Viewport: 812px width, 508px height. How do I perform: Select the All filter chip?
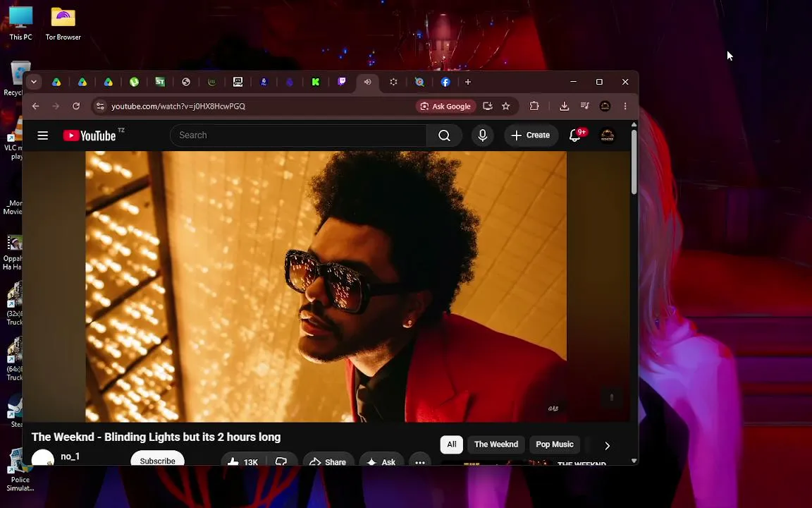click(452, 445)
